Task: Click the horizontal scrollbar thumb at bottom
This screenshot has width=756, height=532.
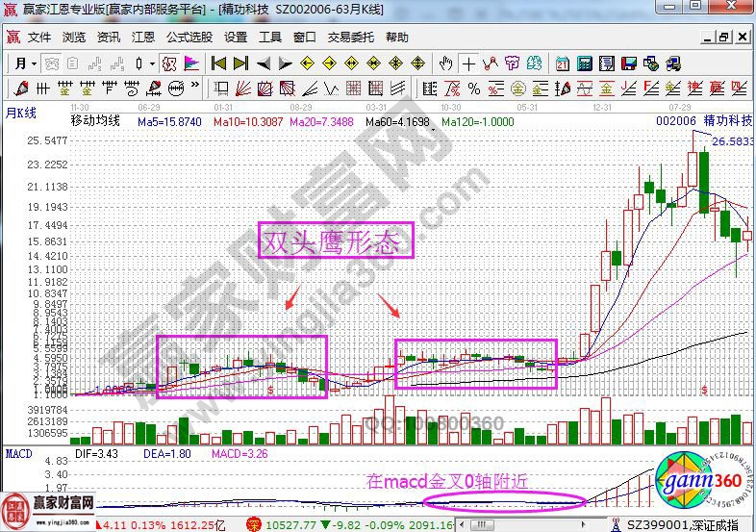Action: 481,524
